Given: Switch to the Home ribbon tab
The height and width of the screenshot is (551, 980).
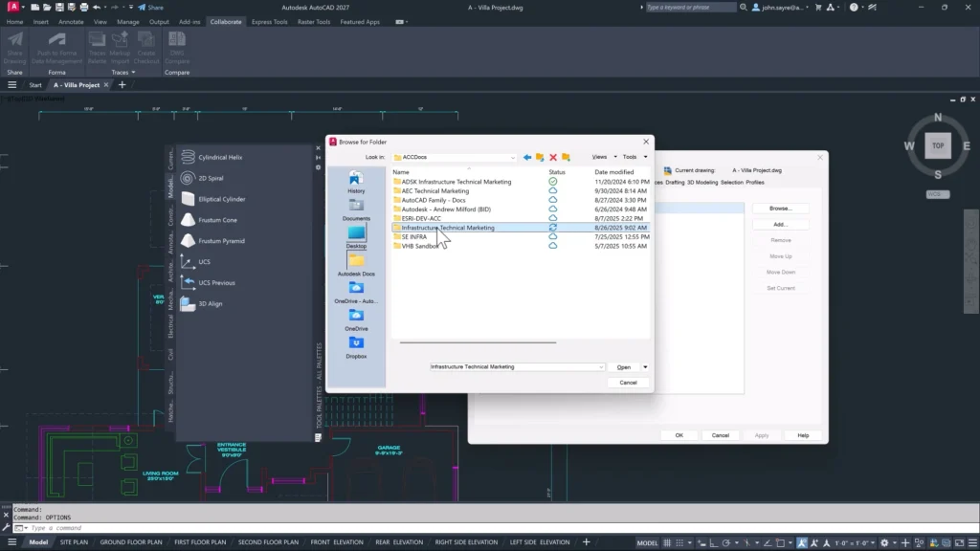Looking at the screenshot, I should coord(14,22).
